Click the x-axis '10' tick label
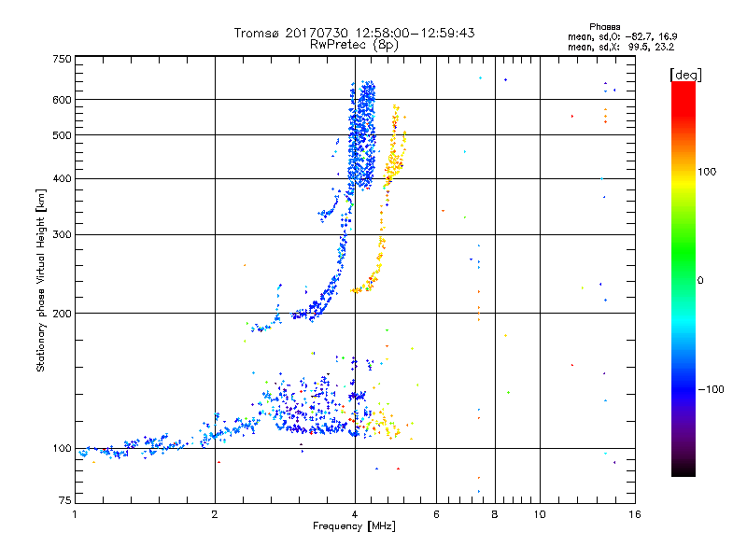747x560 pixels. (540, 514)
